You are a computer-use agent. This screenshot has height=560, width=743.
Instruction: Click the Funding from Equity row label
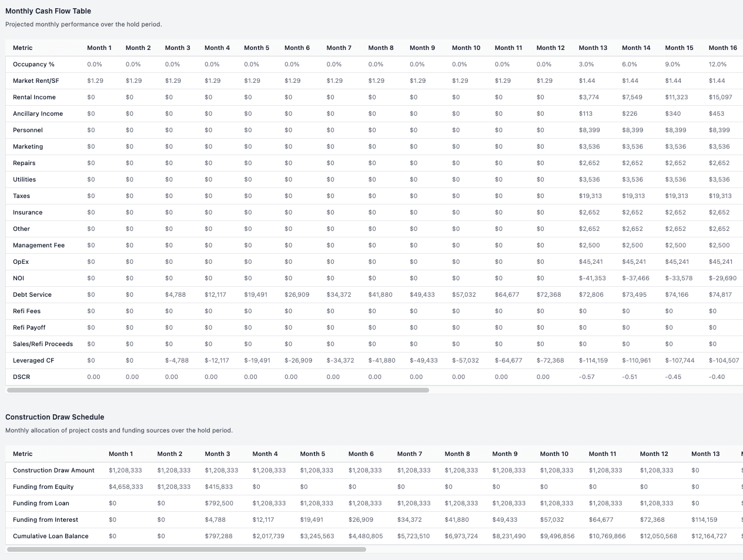(43, 487)
